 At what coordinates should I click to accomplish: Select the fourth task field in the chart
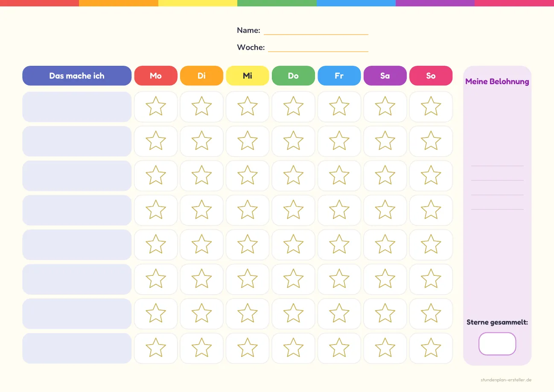[x=77, y=210]
